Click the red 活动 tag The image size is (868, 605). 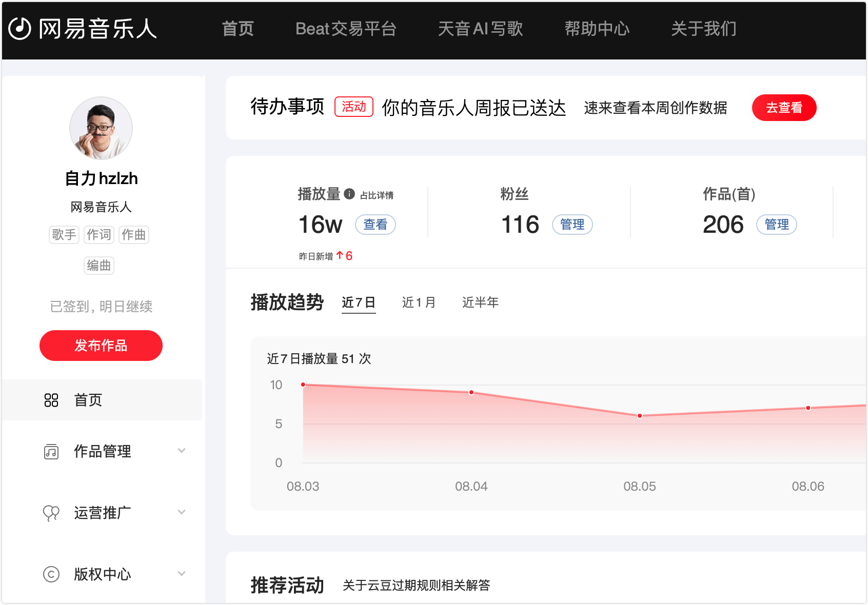click(x=354, y=107)
